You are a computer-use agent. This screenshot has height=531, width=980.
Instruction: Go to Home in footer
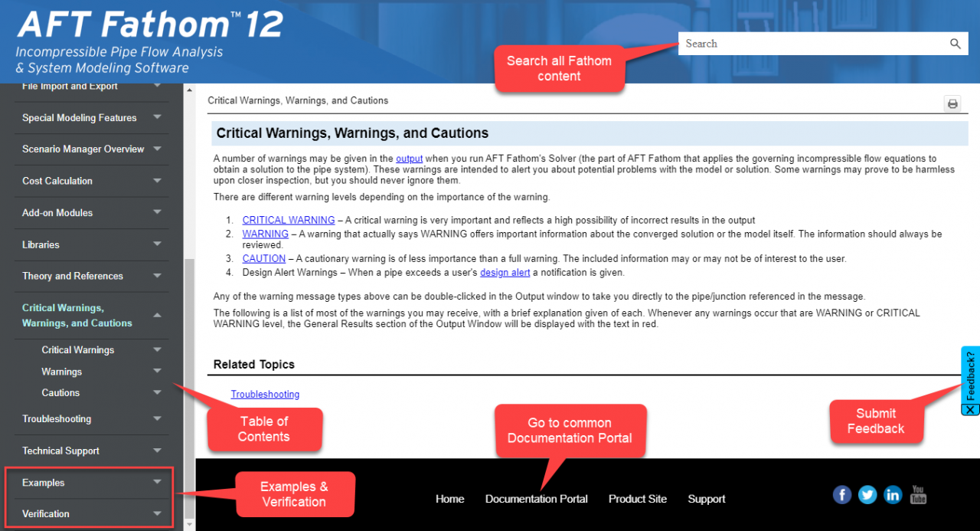click(x=450, y=499)
